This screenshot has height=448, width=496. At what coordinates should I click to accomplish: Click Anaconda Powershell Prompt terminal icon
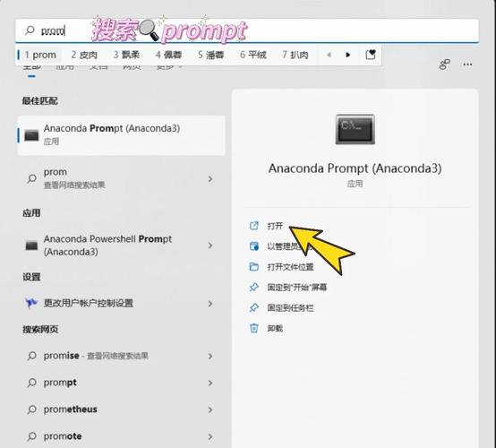(31, 246)
